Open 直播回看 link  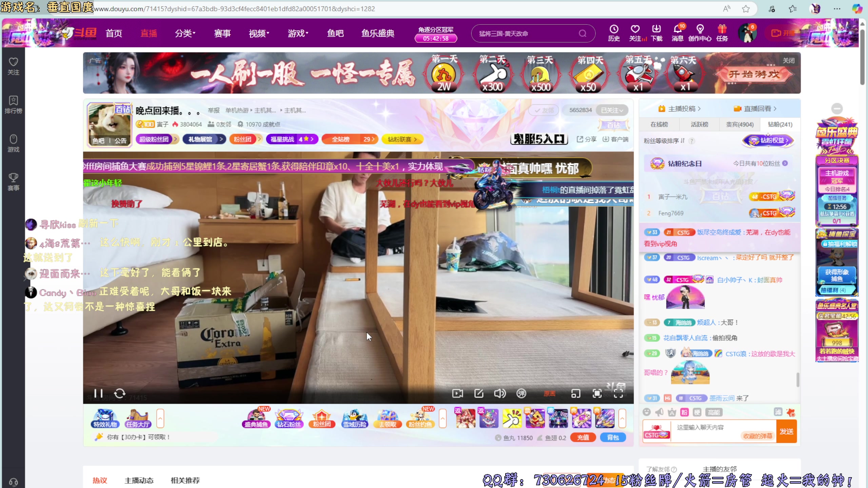pyautogui.click(x=755, y=109)
